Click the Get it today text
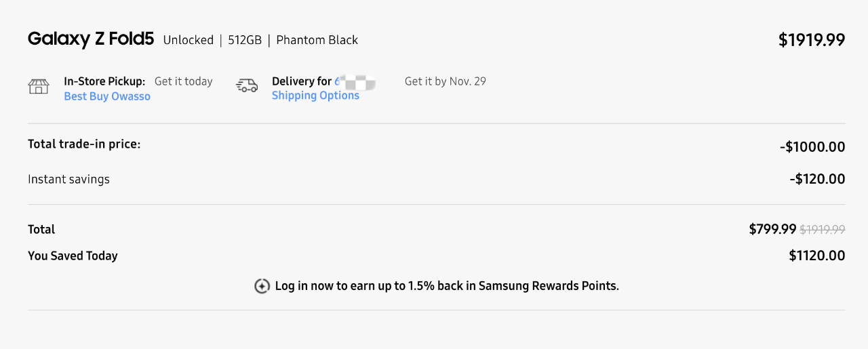The width and height of the screenshot is (868, 349). 184,81
